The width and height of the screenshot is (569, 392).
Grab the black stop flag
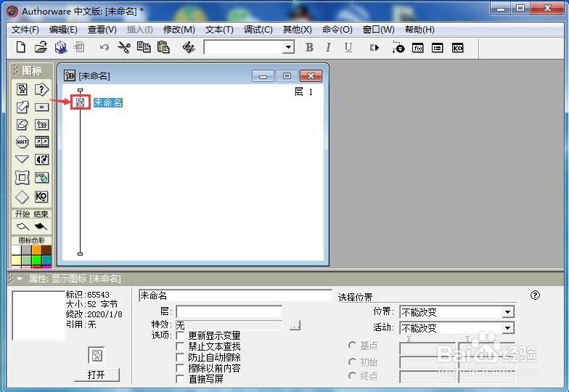(x=41, y=226)
